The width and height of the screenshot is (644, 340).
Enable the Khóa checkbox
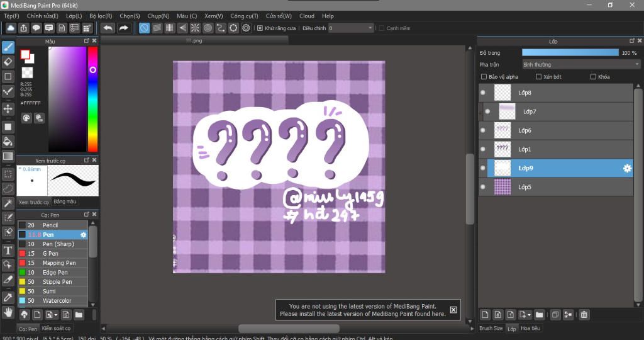point(593,77)
